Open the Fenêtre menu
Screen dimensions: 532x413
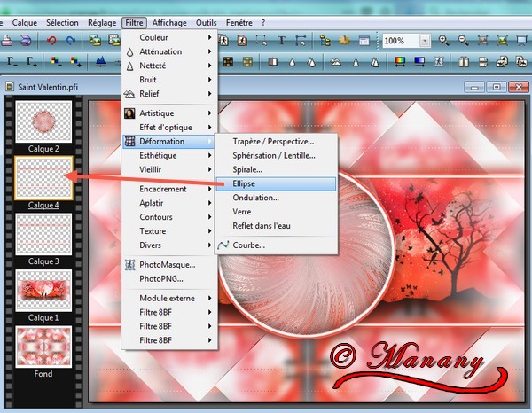point(239,23)
